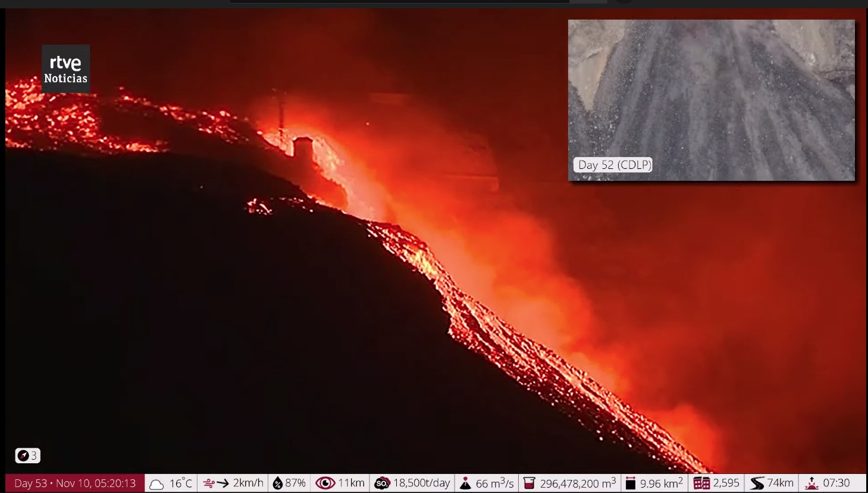Screen dimensions: 868x493
Task: Click the cloud weather icon
Action: 156,484
